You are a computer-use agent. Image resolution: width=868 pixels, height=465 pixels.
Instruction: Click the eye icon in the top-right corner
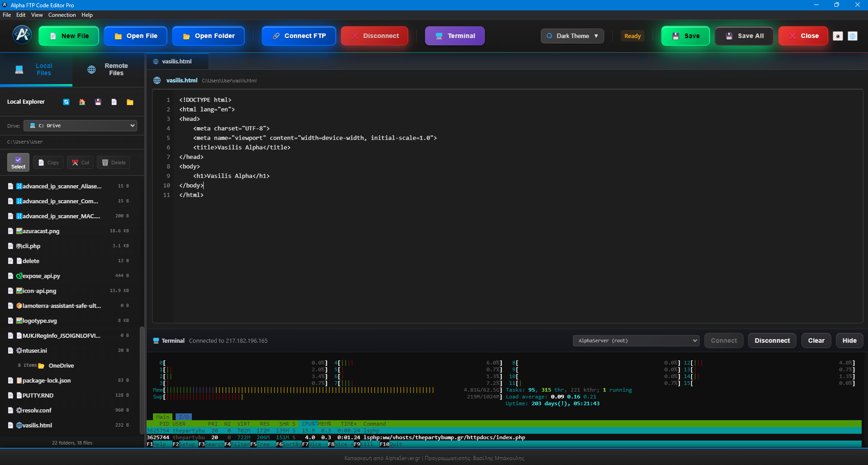838,36
